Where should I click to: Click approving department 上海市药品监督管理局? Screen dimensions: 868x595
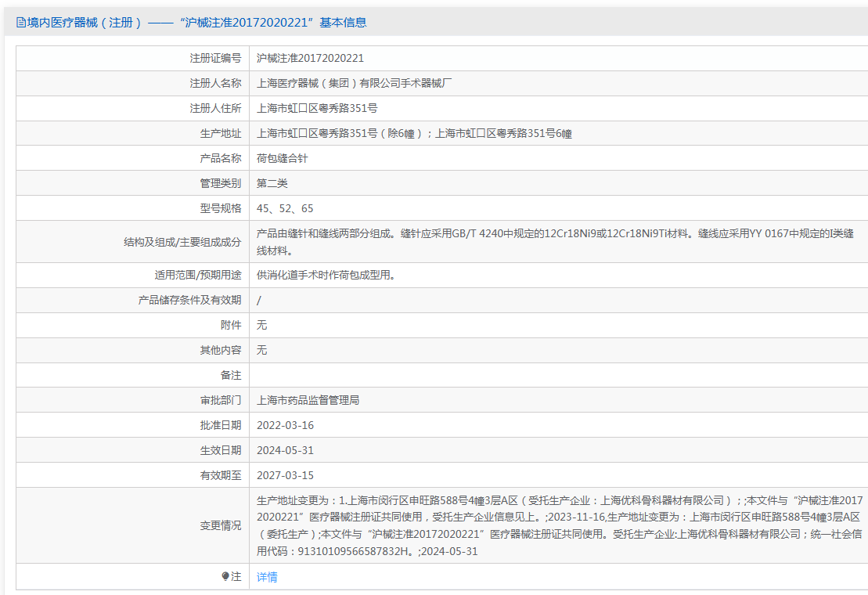pos(308,400)
